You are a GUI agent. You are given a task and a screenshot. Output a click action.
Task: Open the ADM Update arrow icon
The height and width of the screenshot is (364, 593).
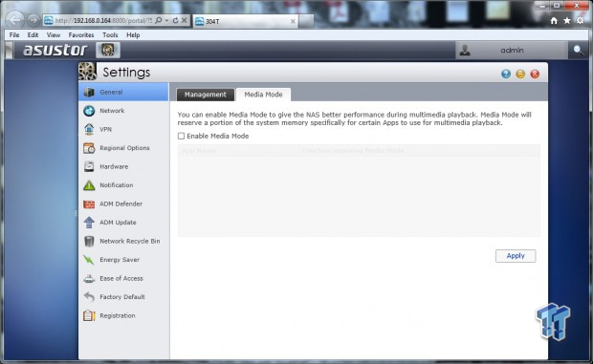(x=89, y=223)
